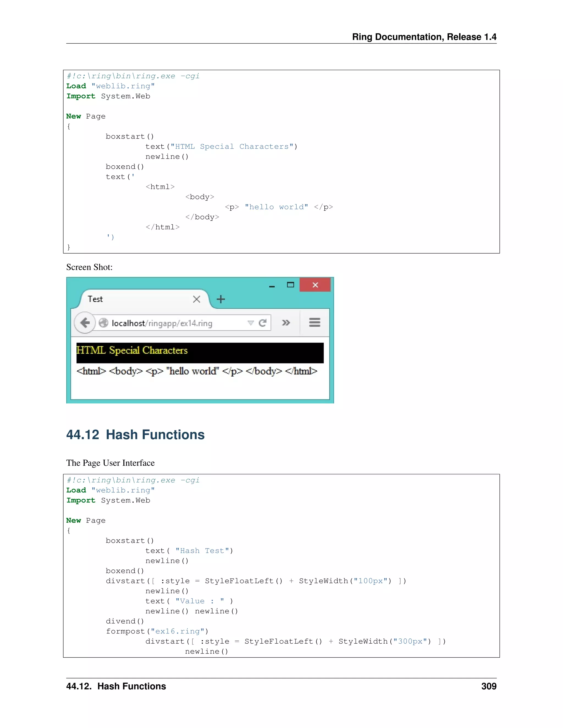Open the hamburger menu icon
563x728 pixels.
(314, 322)
